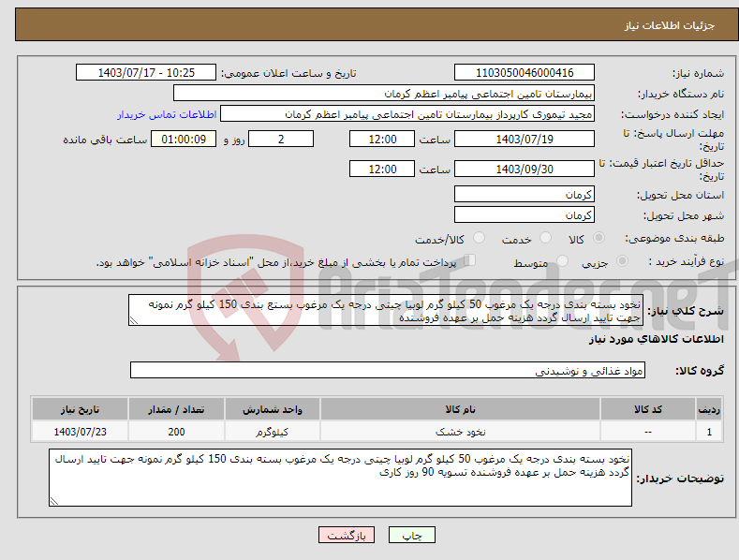
Task: Click the remaining days field showing 2
Action: [x=281, y=139]
